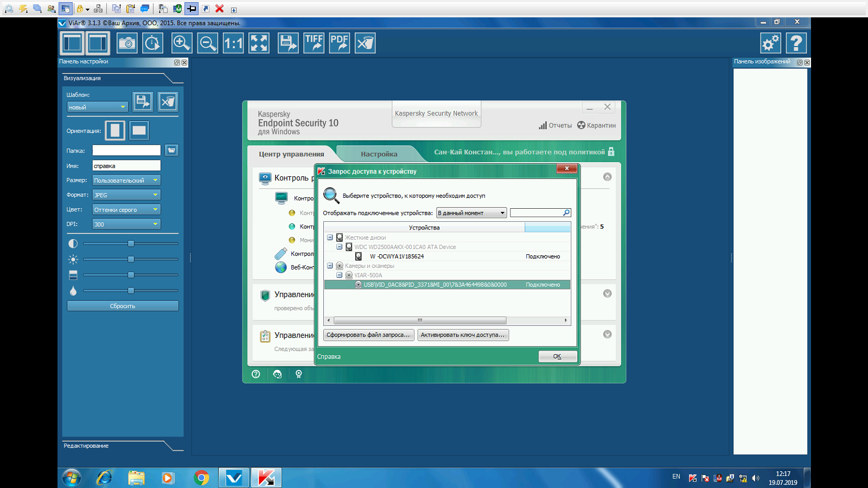Collapse Жесткие диски tree node

coord(330,237)
